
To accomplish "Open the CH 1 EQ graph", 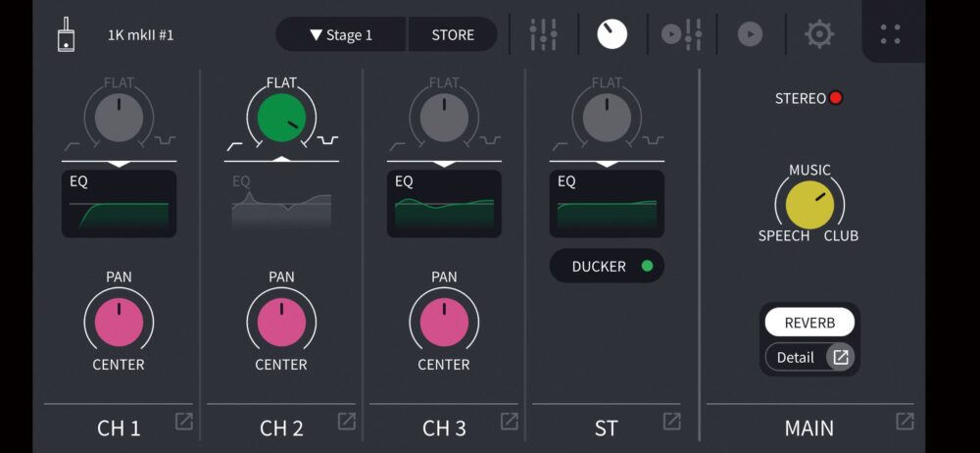I will point(119,204).
